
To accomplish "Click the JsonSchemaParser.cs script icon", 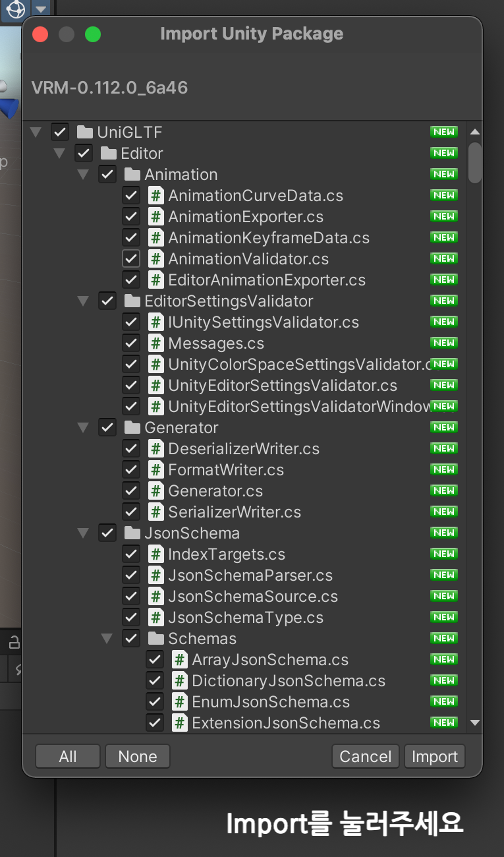I will [x=156, y=576].
